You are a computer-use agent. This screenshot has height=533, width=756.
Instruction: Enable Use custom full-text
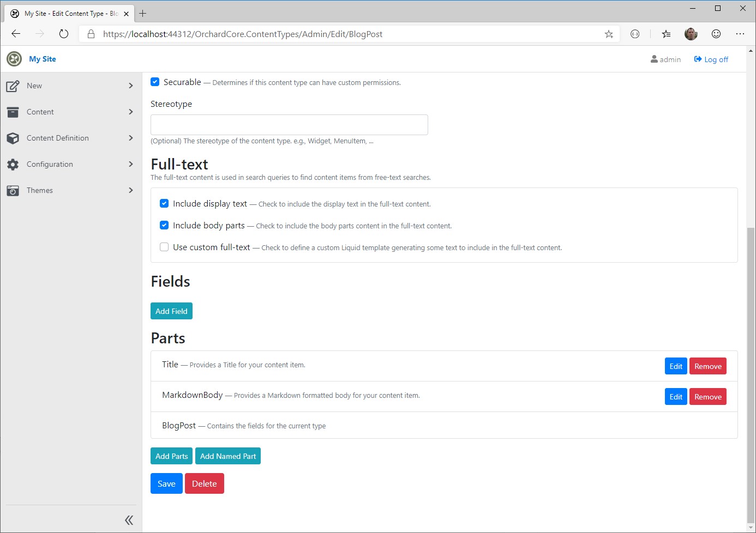click(x=164, y=247)
